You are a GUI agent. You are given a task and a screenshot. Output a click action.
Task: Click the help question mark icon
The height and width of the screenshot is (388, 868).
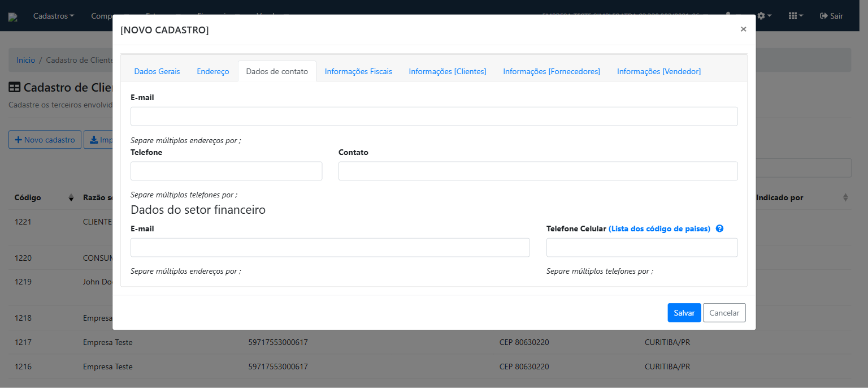pos(719,229)
